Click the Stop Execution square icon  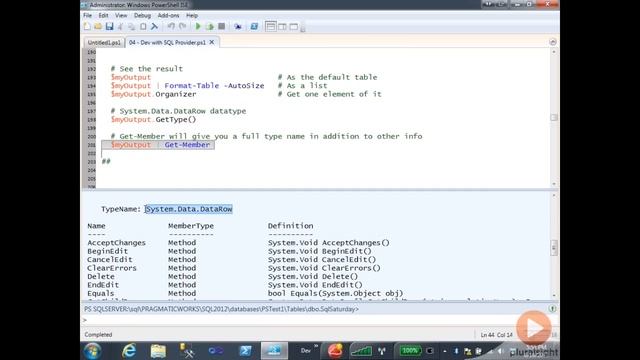click(222, 27)
